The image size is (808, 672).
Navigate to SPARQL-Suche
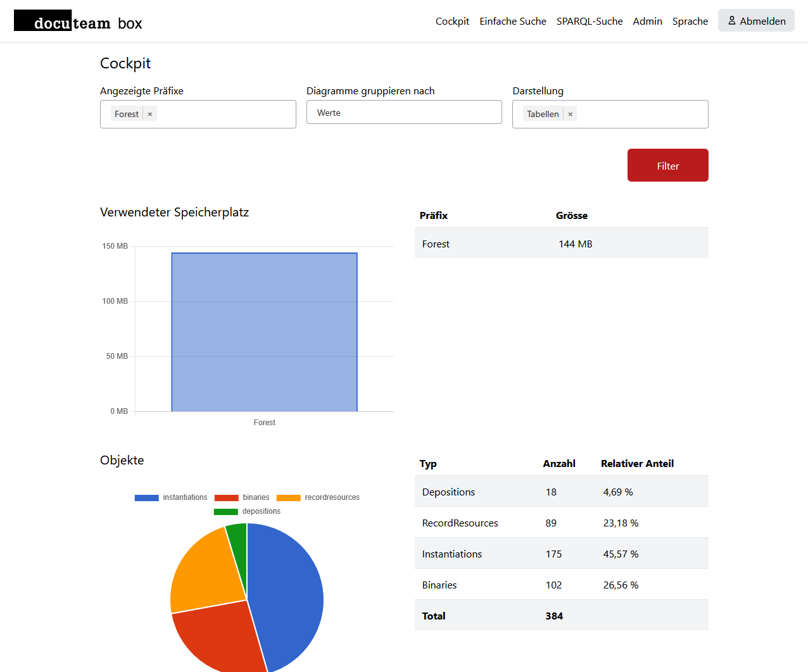[589, 22]
